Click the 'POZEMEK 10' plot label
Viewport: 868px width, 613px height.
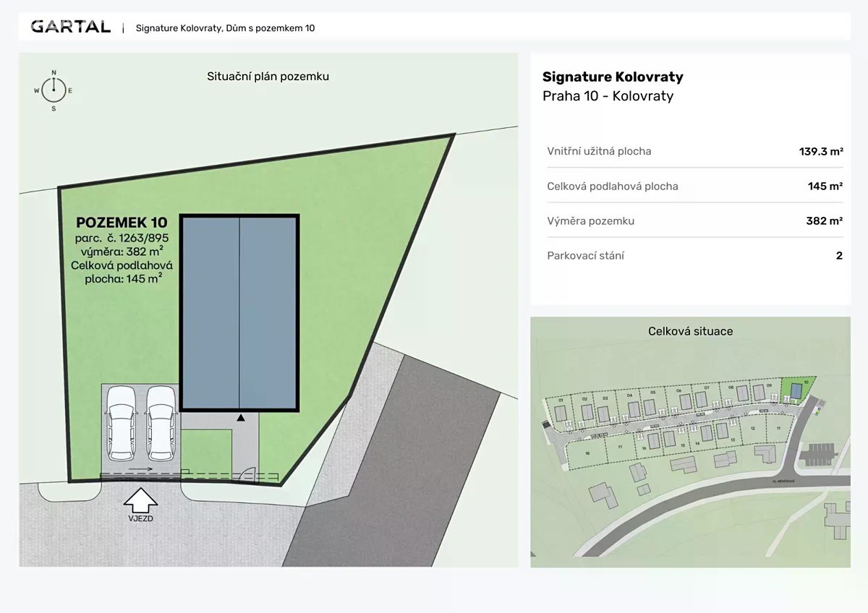(122, 222)
